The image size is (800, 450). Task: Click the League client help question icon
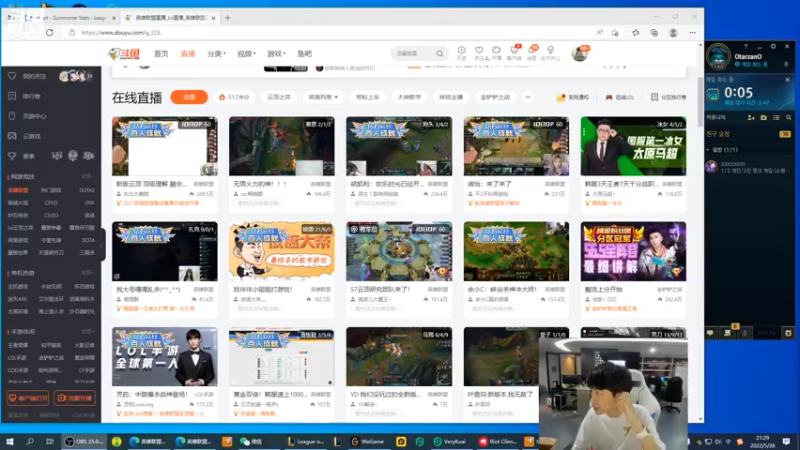[x=746, y=46]
